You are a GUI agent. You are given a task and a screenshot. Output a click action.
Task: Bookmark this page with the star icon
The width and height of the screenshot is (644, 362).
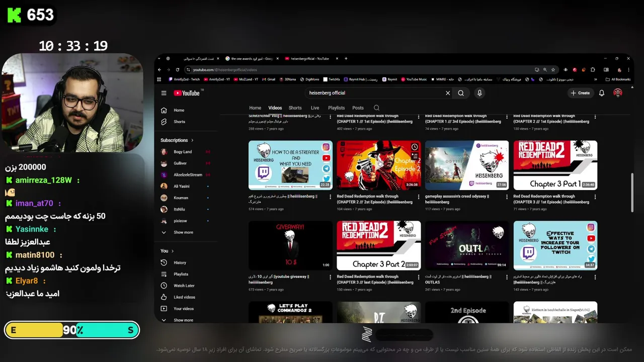[553, 70]
